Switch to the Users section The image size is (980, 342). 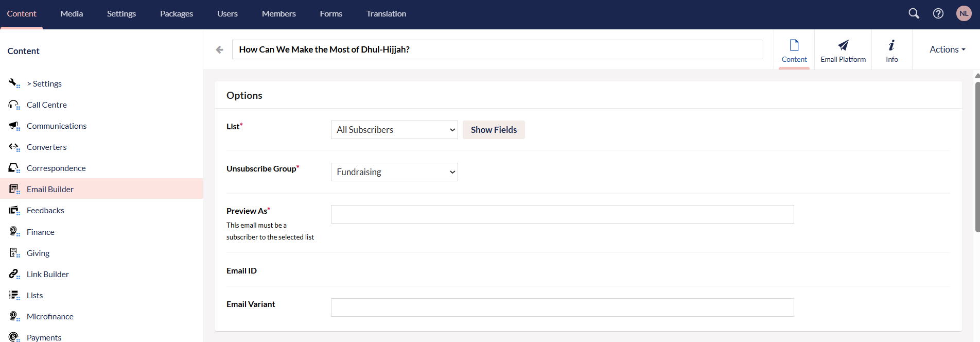(x=227, y=14)
